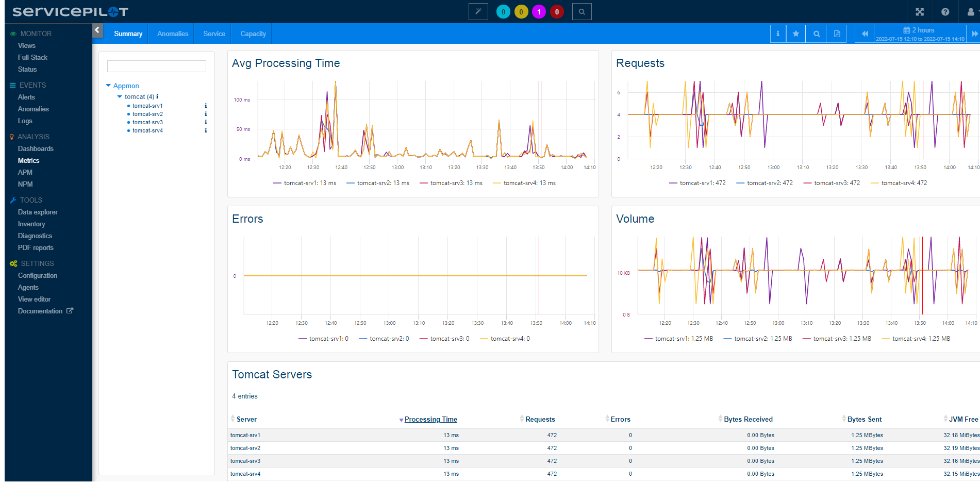980x483 pixels.
Task: Collapse the Appmon tree node
Action: point(108,86)
